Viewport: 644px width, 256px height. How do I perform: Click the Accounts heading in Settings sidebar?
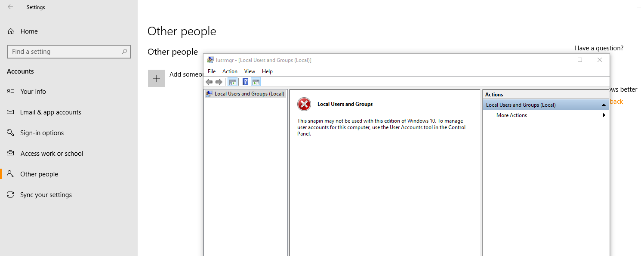[x=20, y=71]
